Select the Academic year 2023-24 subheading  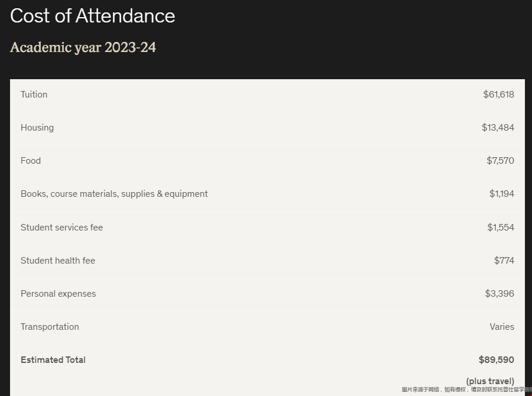[x=83, y=47]
